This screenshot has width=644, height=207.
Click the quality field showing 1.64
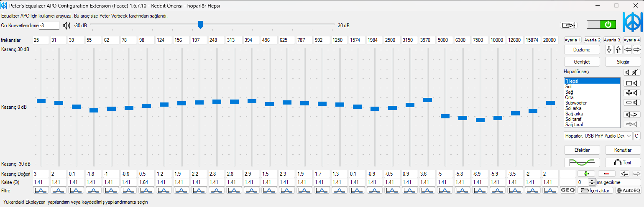[146, 182]
